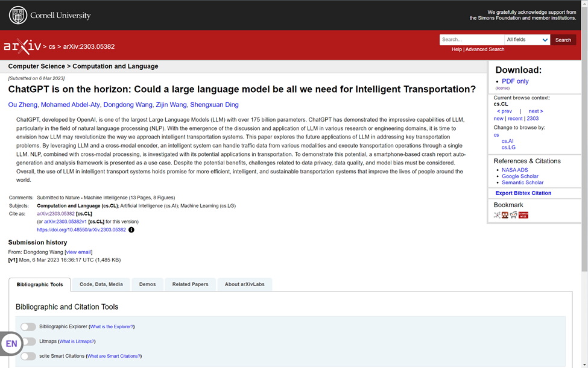Screen dimensions: 588x368
Task: Open author Mohamed Abdel-Aty's link
Action: 70,105
